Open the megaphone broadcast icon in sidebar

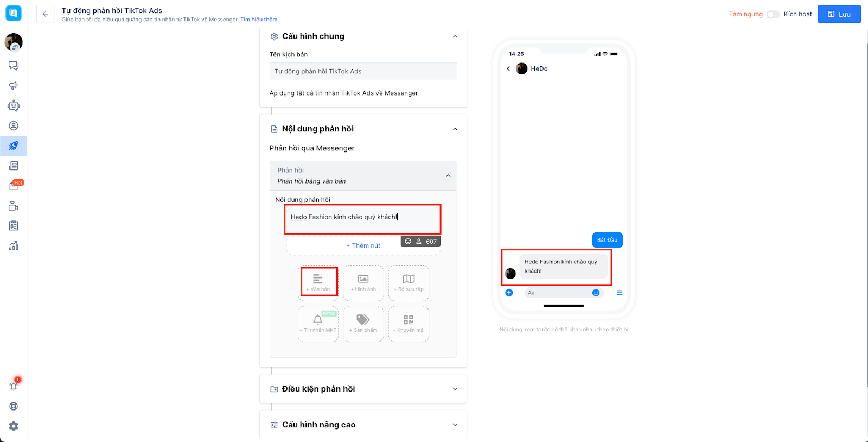(x=14, y=86)
